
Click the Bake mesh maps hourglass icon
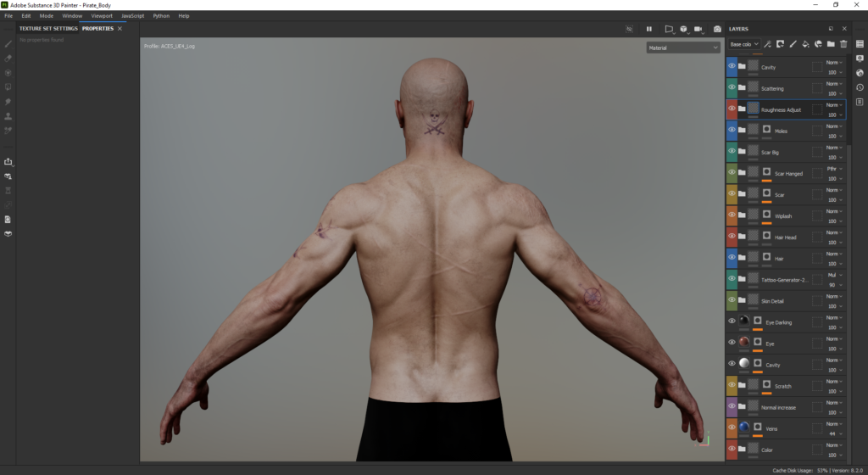tap(8, 191)
